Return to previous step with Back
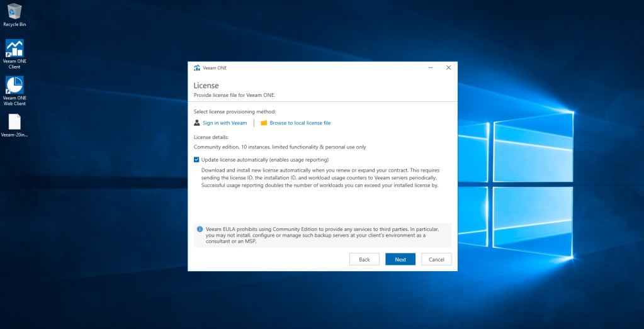Image resolution: width=644 pixels, height=329 pixels. pos(364,259)
